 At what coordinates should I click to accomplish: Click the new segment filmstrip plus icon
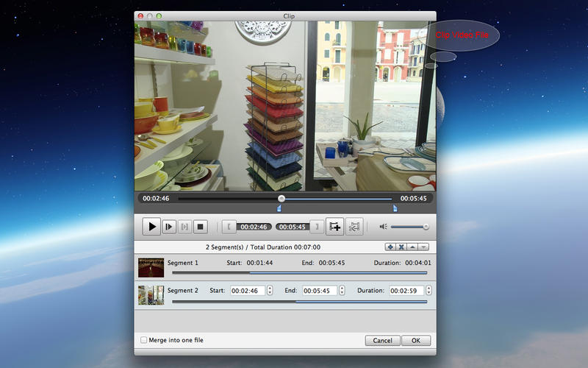(335, 227)
